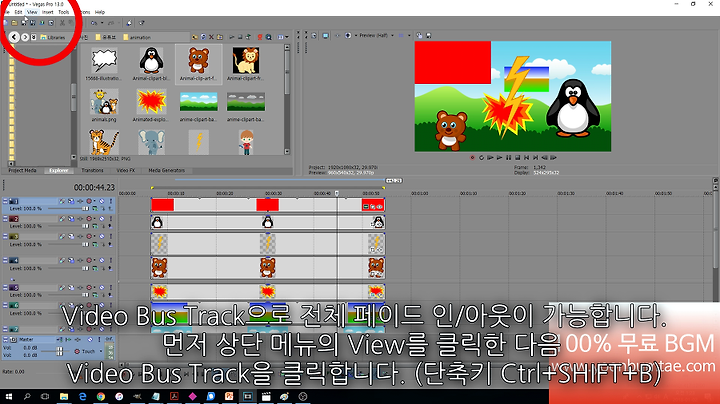
Task: Open Track FX on track 1
Action: (80, 201)
